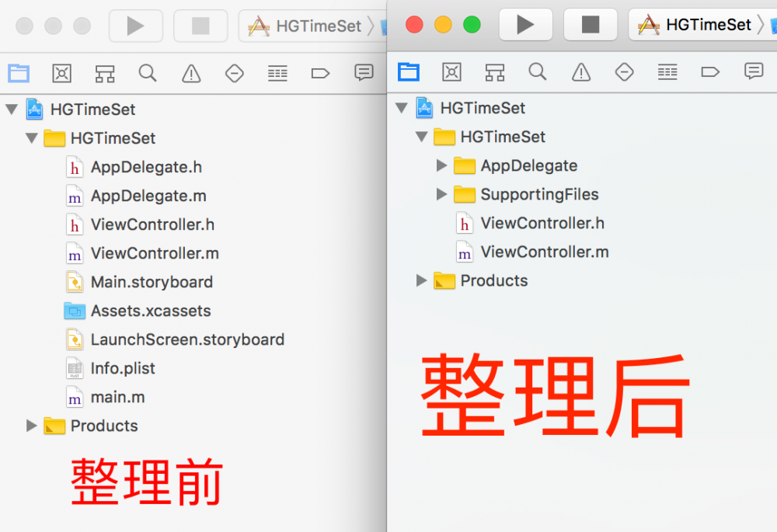Open Test navigator in left window
Viewport: 777px width, 532px height.
pyautogui.click(x=235, y=73)
